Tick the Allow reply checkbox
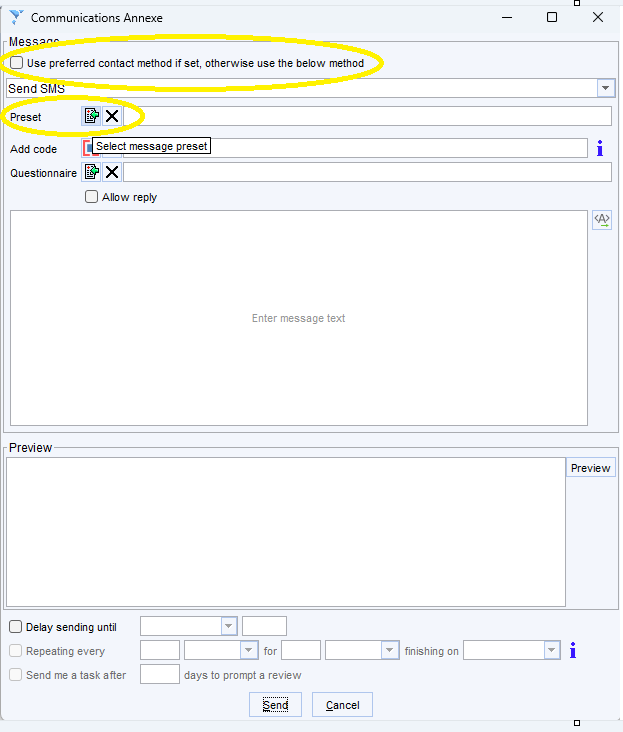Screen dimensions: 623x732 pyautogui.click(x=91, y=197)
